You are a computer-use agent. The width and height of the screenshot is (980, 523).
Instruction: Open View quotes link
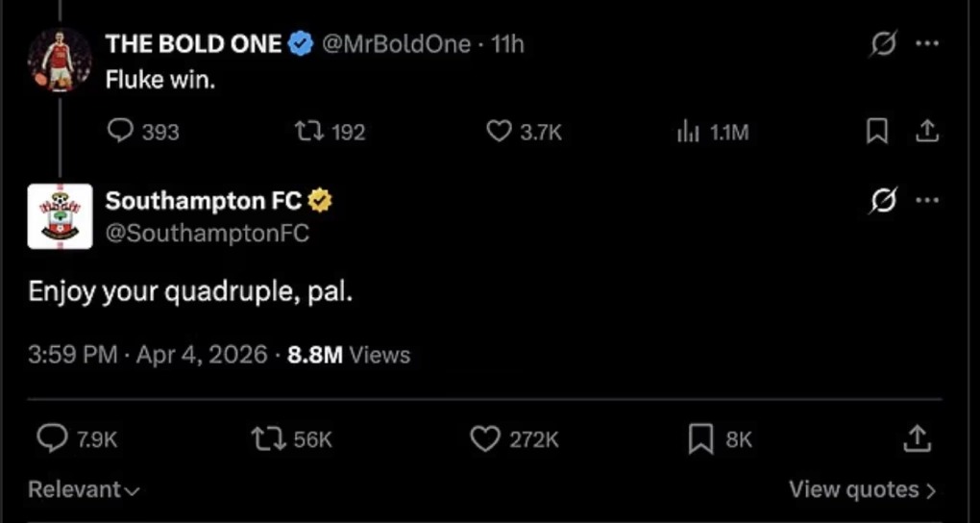[x=862, y=489]
